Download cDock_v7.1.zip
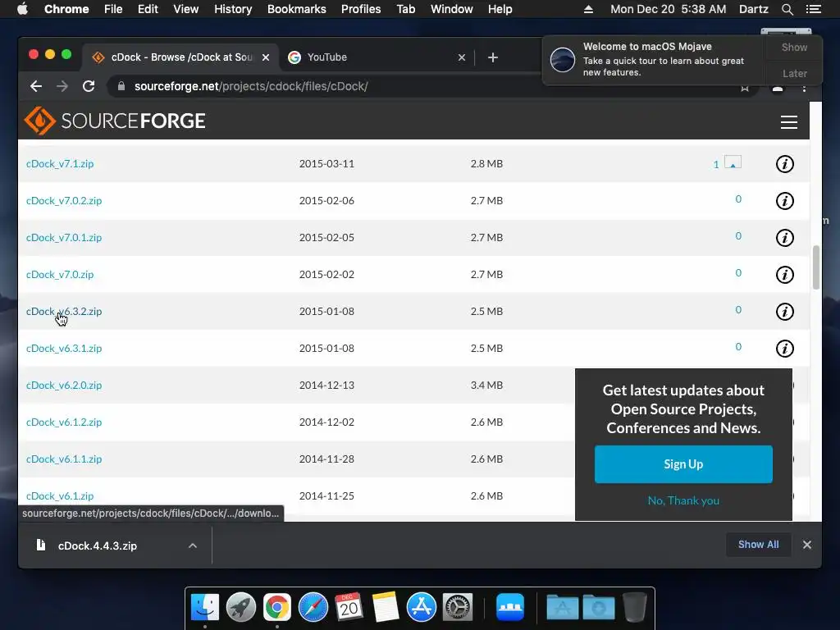Viewport: 840px width, 630px height. (60, 164)
